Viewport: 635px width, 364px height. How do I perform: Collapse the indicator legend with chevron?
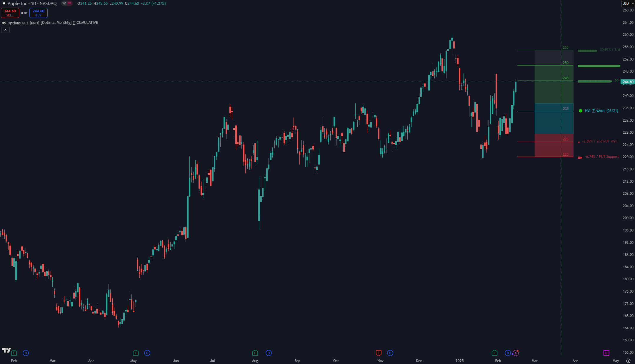coord(5,30)
